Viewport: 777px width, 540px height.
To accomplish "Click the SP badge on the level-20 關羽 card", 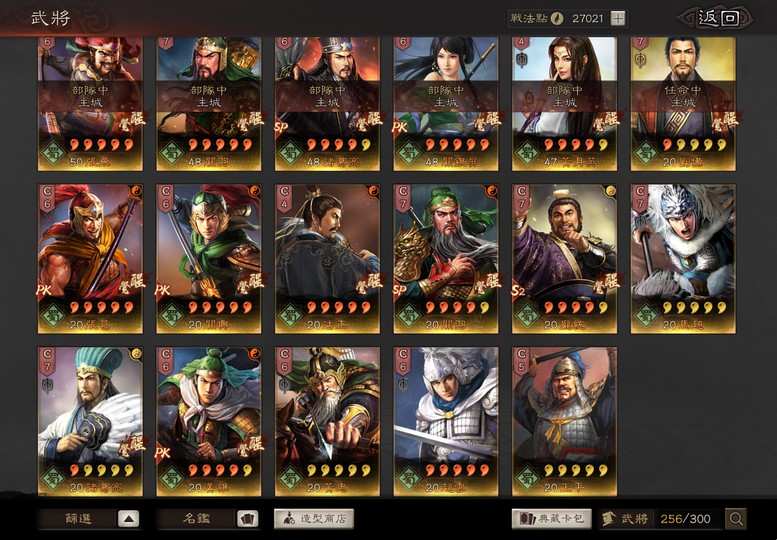I will click(400, 290).
